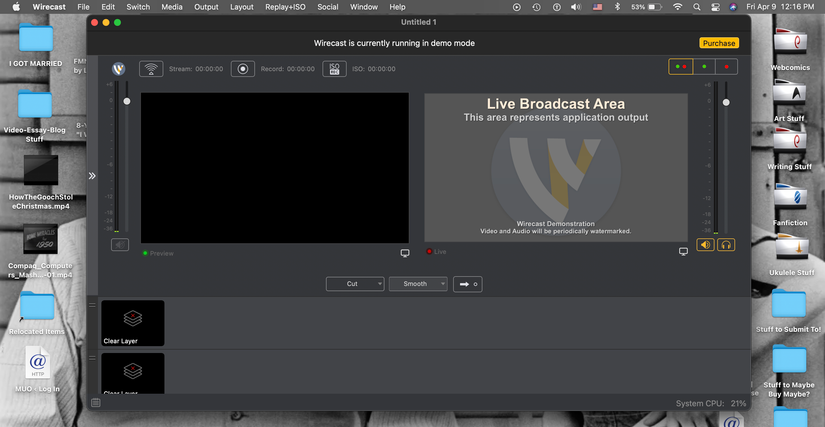The width and height of the screenshot is (825, 427).
Task: Click the battery 53% status icon
Action: point(646,7)
